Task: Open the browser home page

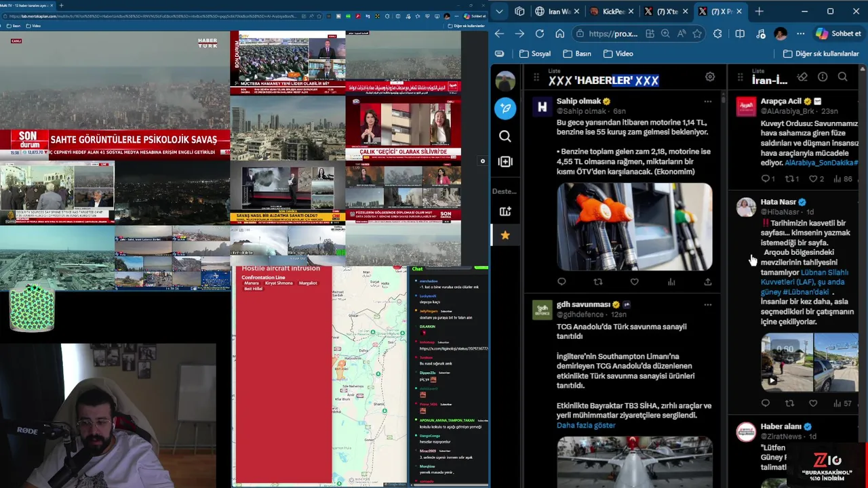Action: click(x=559, y=33)
